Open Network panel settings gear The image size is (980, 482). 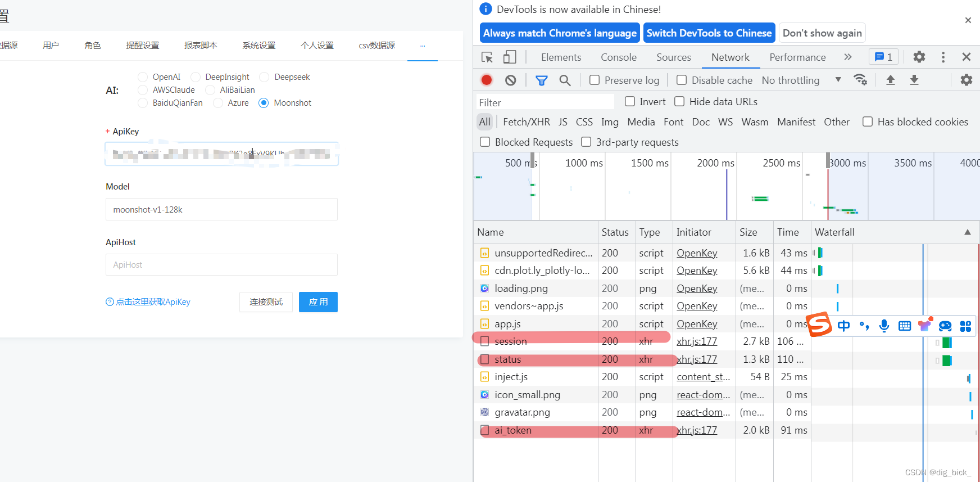pyautogui.click(x=966, y=80)
